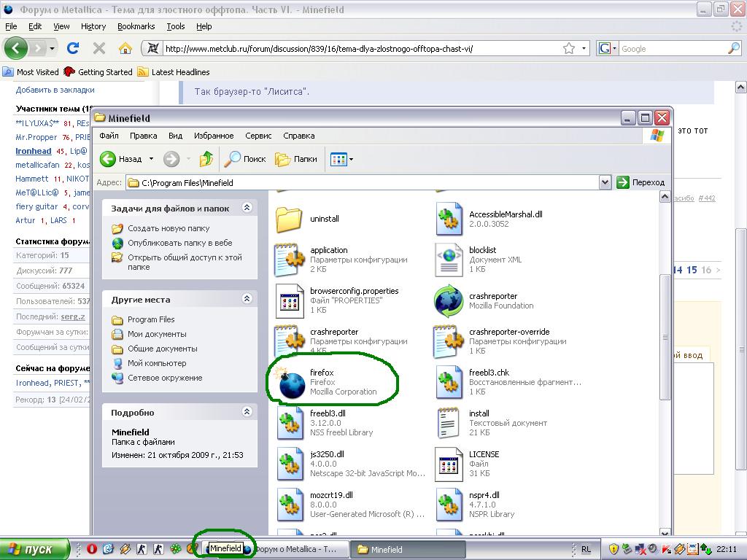
Task: Click the Firefox home icon
Action: point(125,49)
